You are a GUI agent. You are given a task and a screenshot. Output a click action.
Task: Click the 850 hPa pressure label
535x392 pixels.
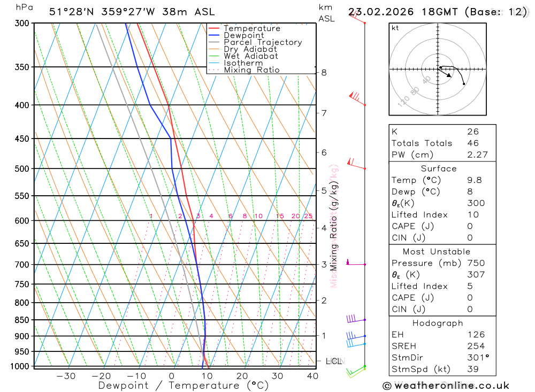tap(22, 320)
